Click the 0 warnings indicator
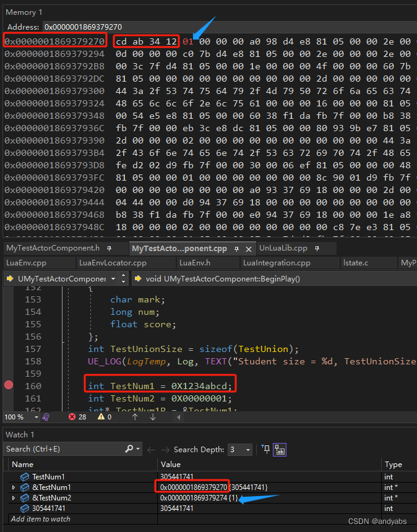The image size is (417, 532). (x=105, y=417)
